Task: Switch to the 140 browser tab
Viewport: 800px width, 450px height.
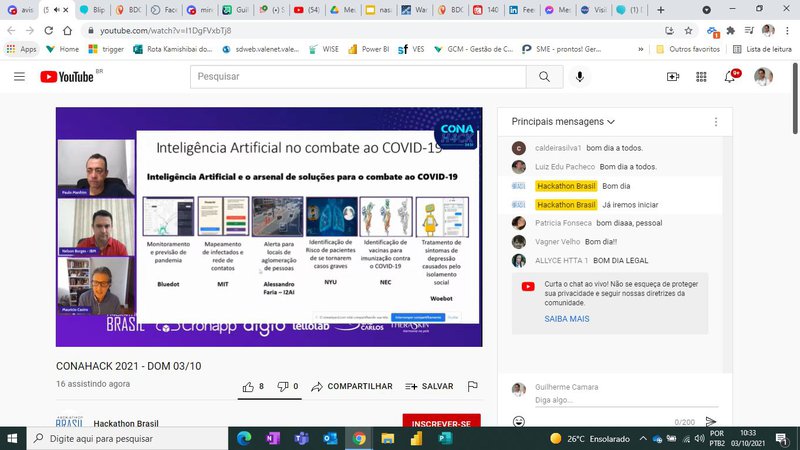Action: (486, 10)
